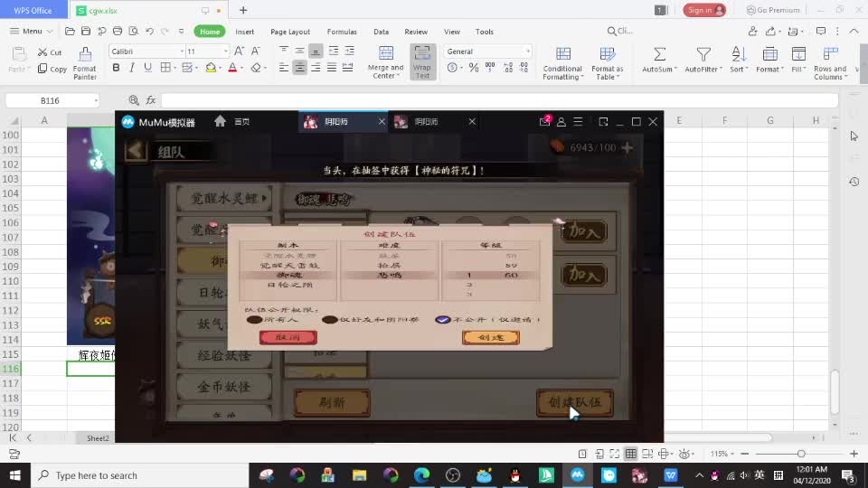This screenshot has width=868, height=488.
Task: Click the fill color bucket swatch
Action: coord(211,68)
